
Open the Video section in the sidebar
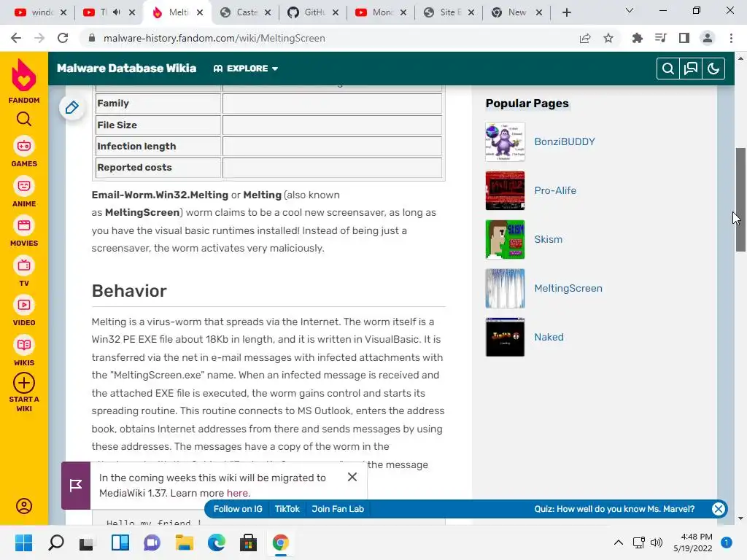point(24,311)
